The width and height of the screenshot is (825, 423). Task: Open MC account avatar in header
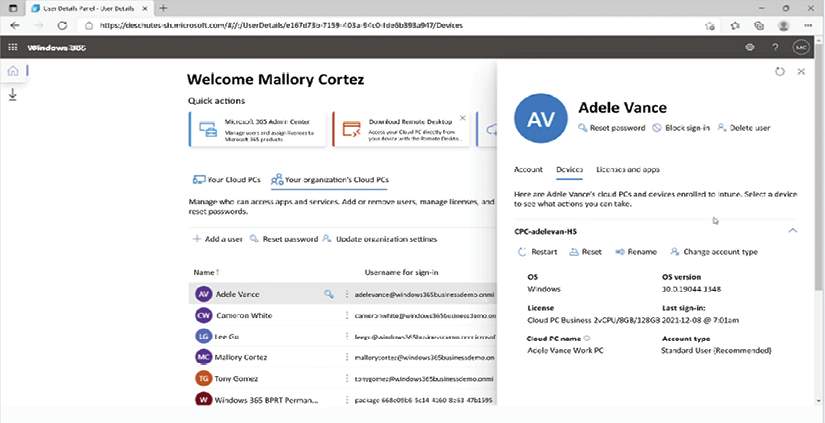click(x=801, y=47)
